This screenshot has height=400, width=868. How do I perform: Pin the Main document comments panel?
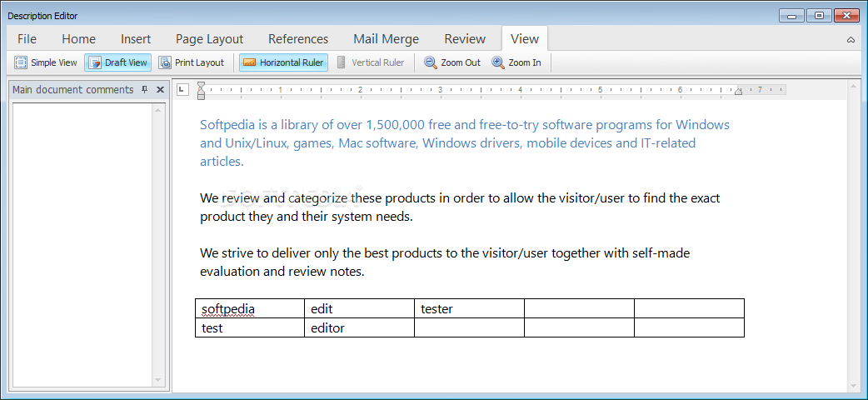coord(145,90)
